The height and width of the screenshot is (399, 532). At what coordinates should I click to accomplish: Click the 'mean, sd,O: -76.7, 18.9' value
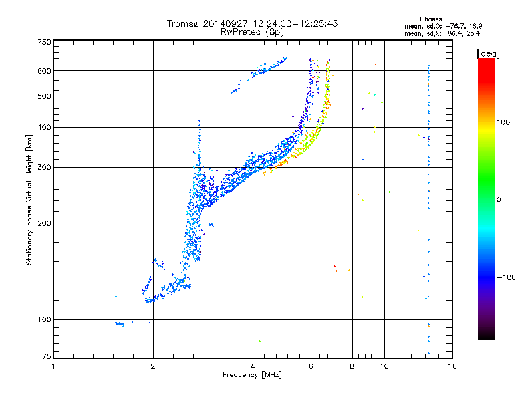click(x=443, y=26)
